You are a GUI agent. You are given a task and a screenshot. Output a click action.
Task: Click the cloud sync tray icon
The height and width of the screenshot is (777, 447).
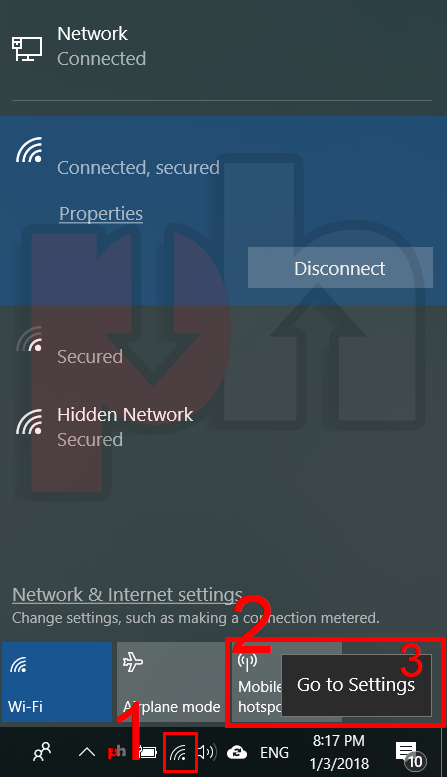pyautogui.click(x=237, y=753)
